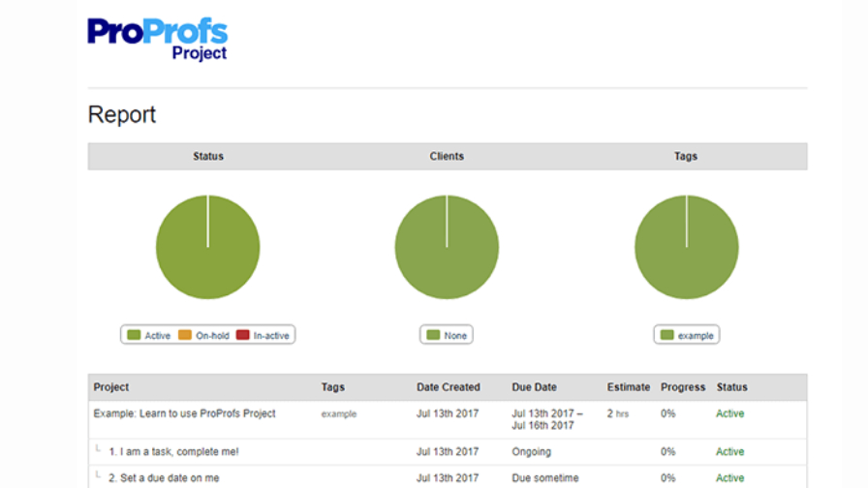Click the green None legend swatch

(x=433, y=335)
